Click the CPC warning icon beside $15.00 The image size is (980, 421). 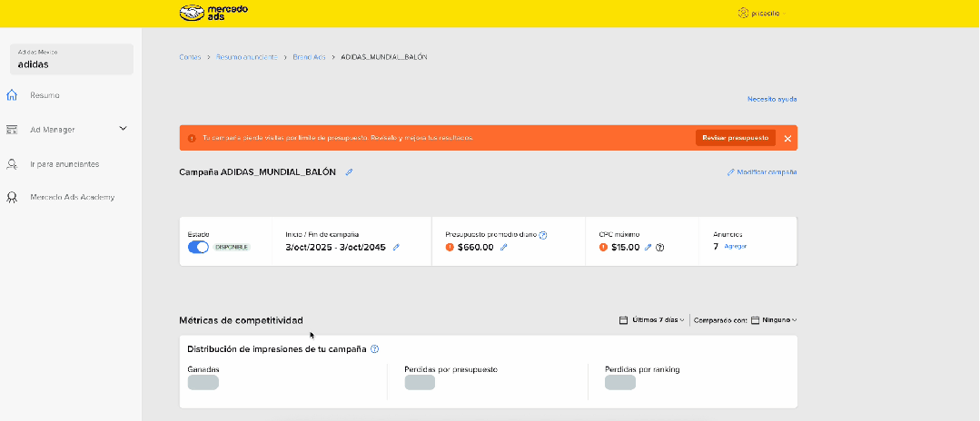tap(603, 247)
